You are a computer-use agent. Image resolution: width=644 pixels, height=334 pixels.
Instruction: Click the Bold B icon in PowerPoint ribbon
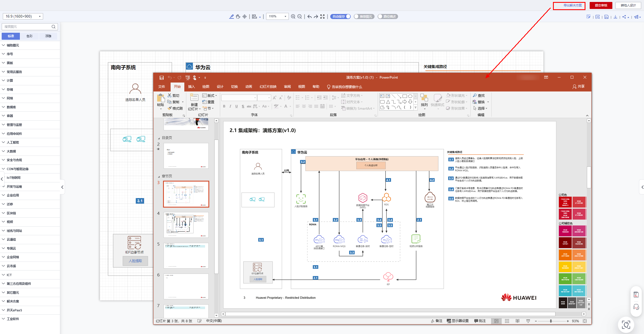(224, 106)
